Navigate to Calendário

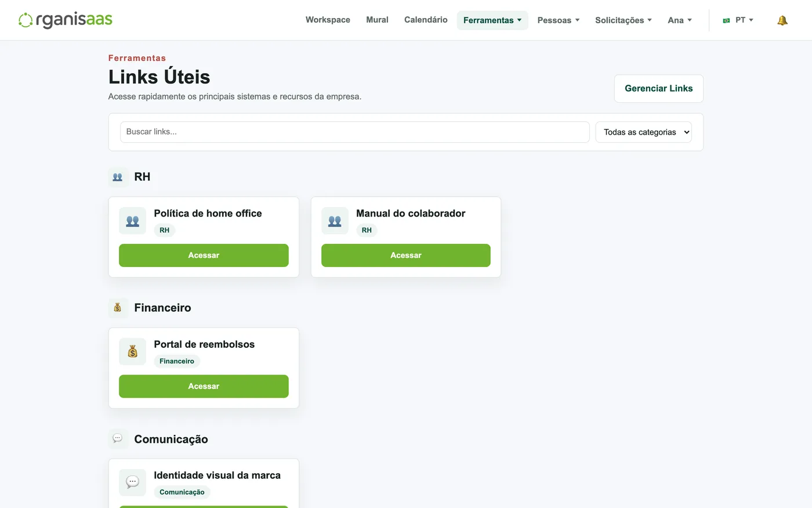point(426,20)
